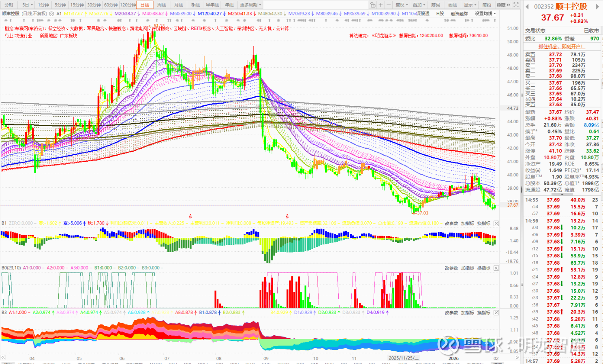This screenshot has width=603, height=364.
Task: Click the first S event marker
Action: [x=190, y=216]
